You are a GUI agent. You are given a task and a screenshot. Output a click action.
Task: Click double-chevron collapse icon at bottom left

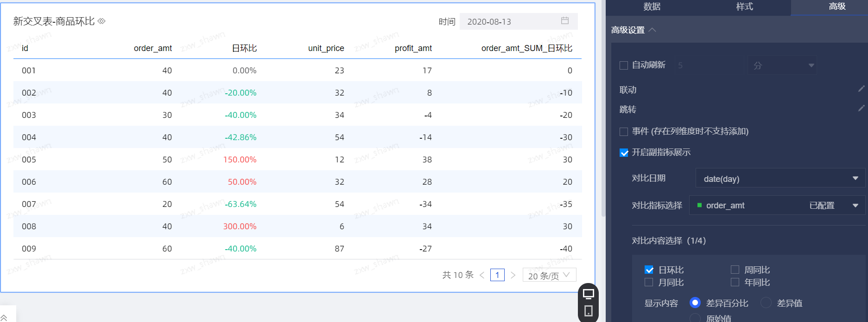(4, 317)
